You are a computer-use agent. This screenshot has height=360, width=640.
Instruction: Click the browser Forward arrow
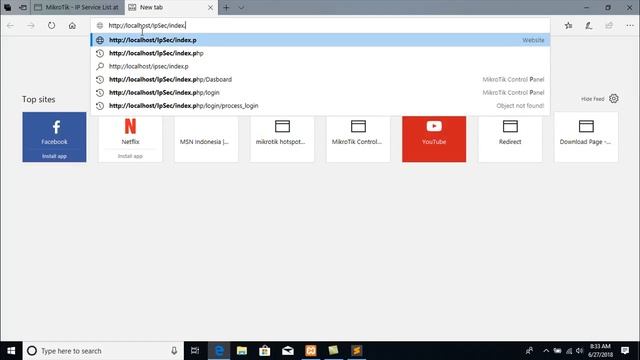[31, 25]
